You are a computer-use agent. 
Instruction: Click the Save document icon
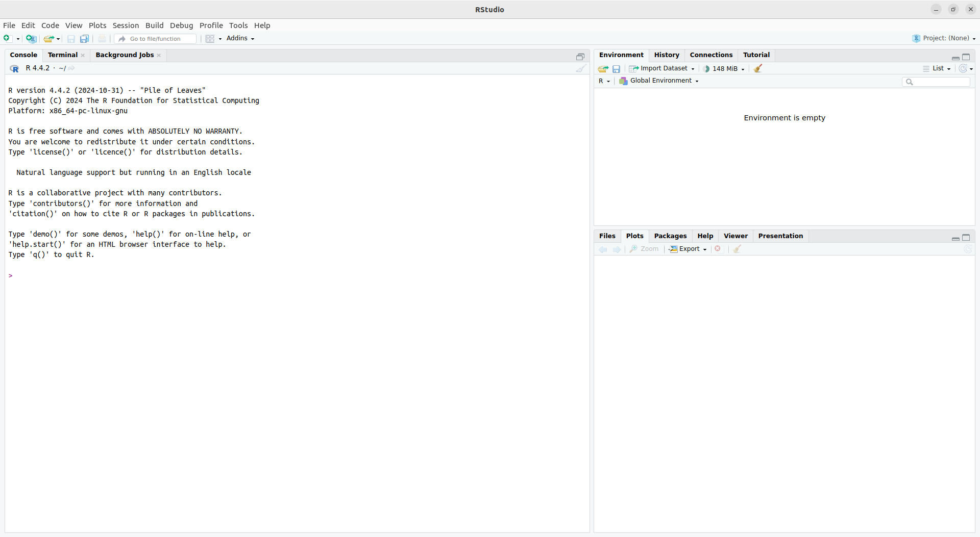[71, 39]
